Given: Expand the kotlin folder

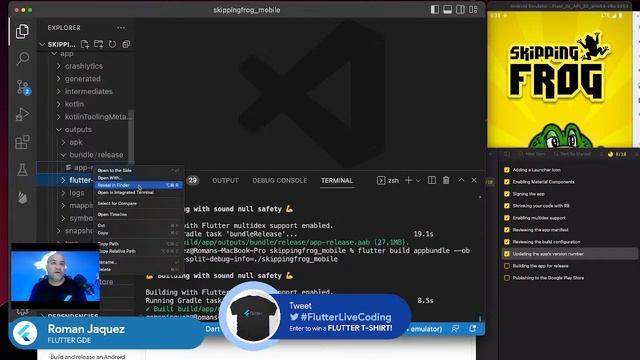Looking at the screenshot, I should pyautogui.click(x=59, y=104).
